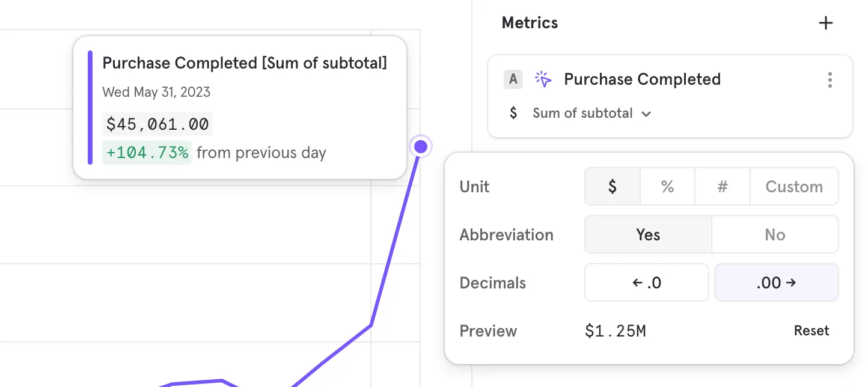Screen dimensions: 868x387
Task: Expand the aggregation chevron next to subtotal
Action: click(646, 113)
